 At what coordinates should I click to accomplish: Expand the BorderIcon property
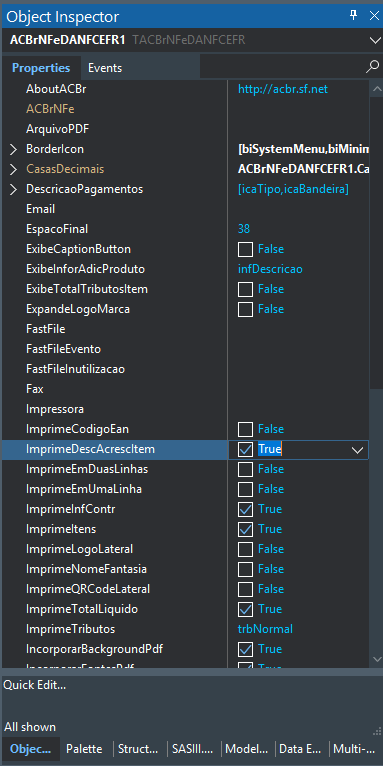pos(14,149)
